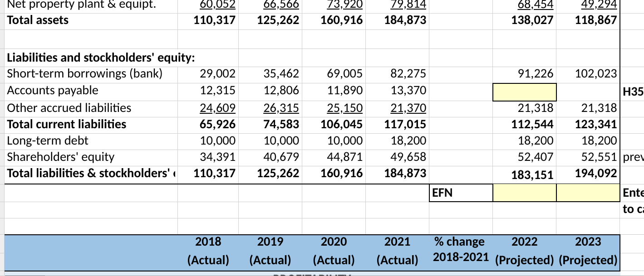Select the Total assets row label
The height and width of the screenshot is (276, 644).
pos(38,20)
